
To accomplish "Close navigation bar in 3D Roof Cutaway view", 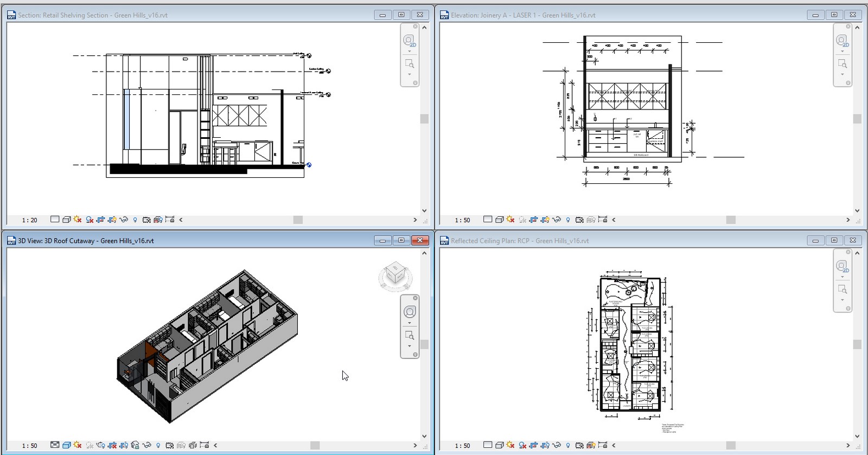I will (416, 298).
